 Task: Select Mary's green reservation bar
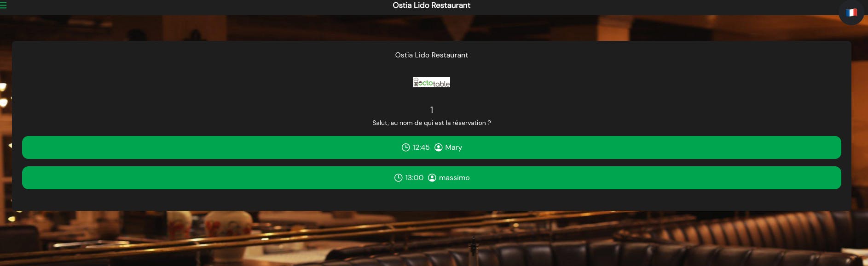click(431, 147)
